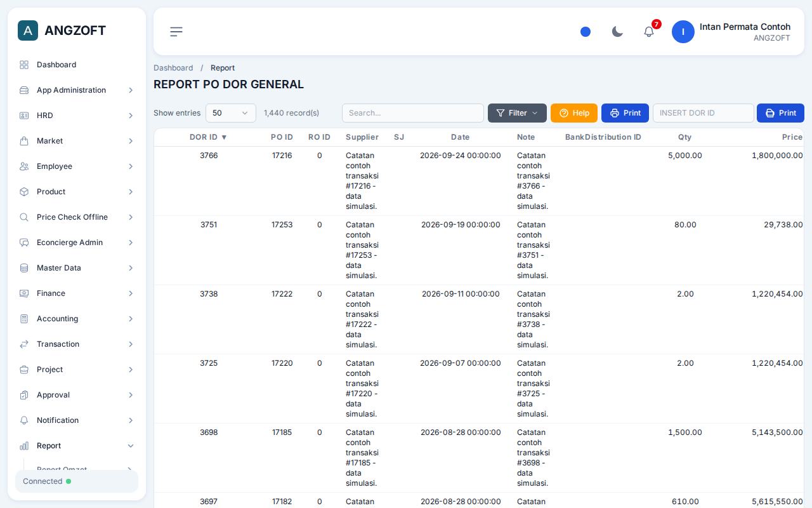Sort by PO ID column header

click(282, 137)
